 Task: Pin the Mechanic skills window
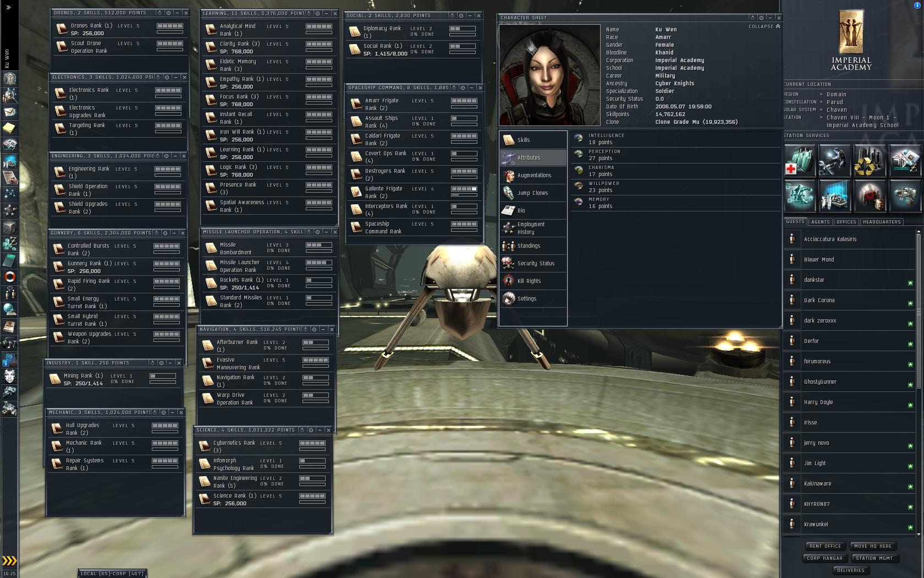coord(163,412)
